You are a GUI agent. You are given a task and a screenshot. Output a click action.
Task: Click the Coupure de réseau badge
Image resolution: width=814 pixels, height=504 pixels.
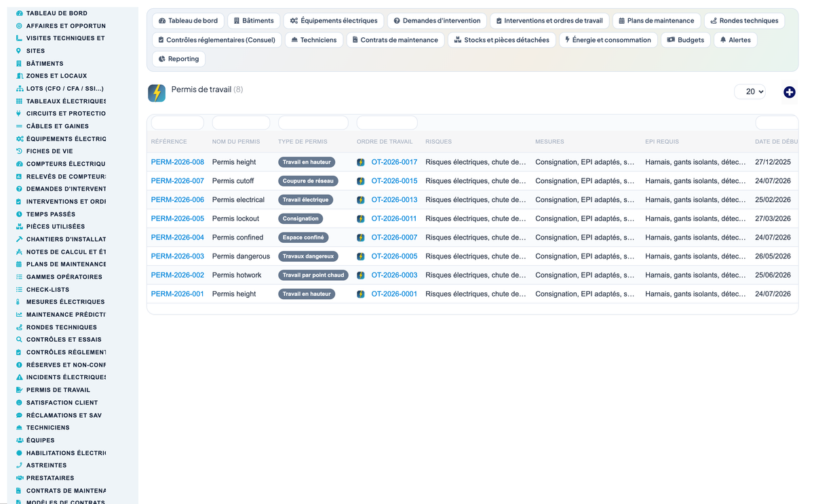click(x=309, y=181)
